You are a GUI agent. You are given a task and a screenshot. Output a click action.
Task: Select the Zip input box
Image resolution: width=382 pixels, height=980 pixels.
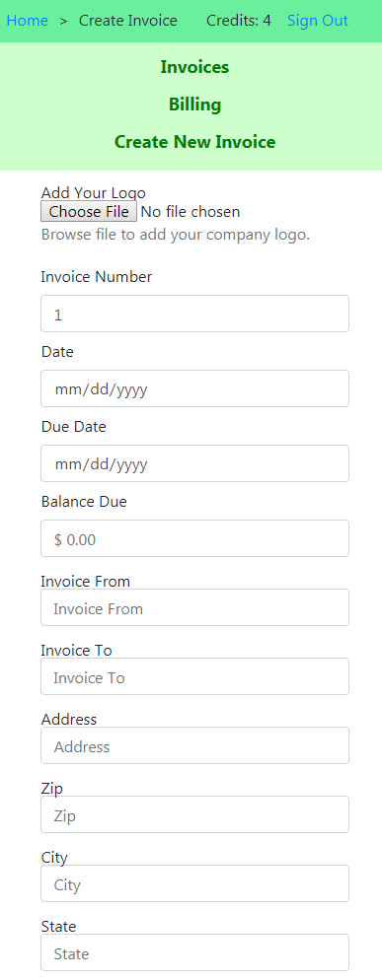point(194,814)
